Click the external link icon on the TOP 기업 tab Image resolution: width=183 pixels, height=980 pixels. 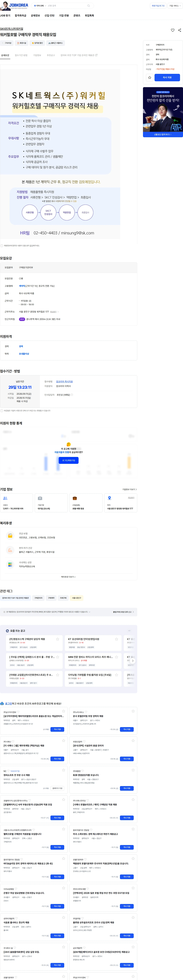96,55
